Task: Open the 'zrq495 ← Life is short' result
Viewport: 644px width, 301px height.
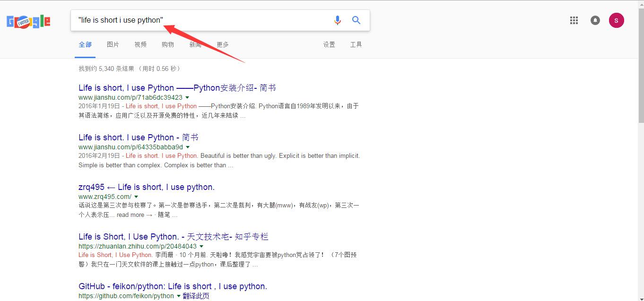Action: 147,187
